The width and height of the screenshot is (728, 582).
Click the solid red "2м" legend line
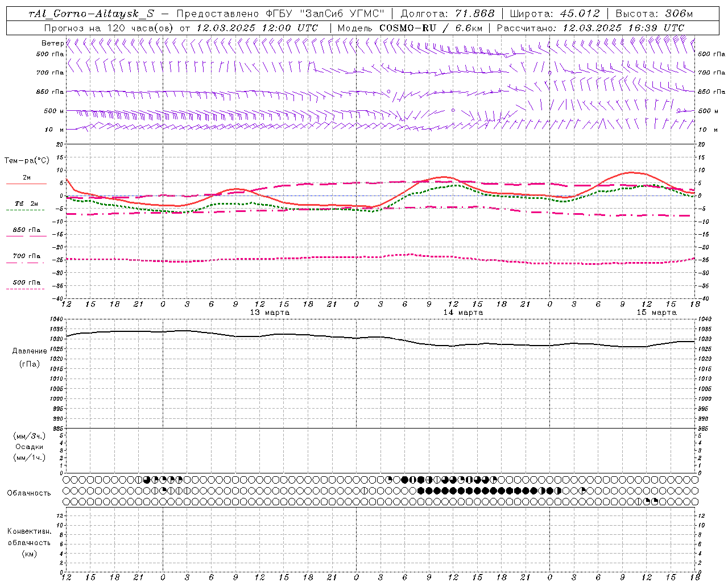point(26,184)
